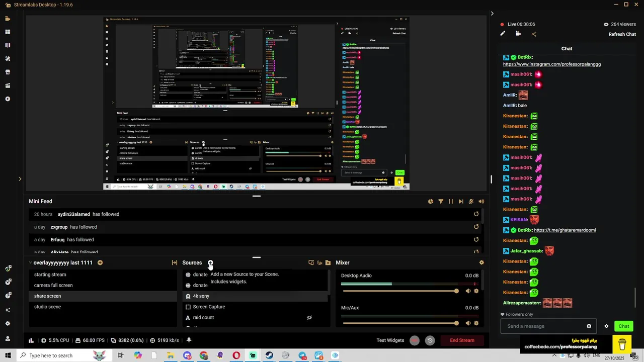Viewport: 644px width, 362px height.
Task: Open the instagram professorpalanggg link
Action: point(552,64)
